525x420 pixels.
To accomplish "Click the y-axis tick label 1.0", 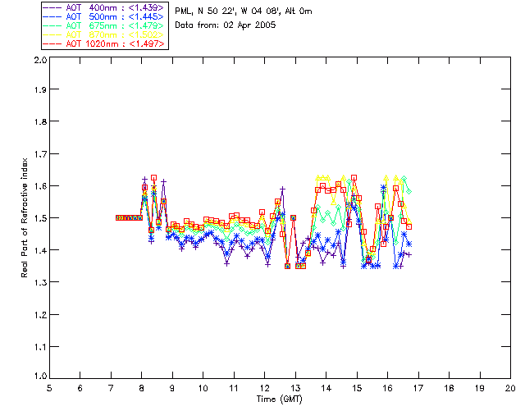I will 40,376.
